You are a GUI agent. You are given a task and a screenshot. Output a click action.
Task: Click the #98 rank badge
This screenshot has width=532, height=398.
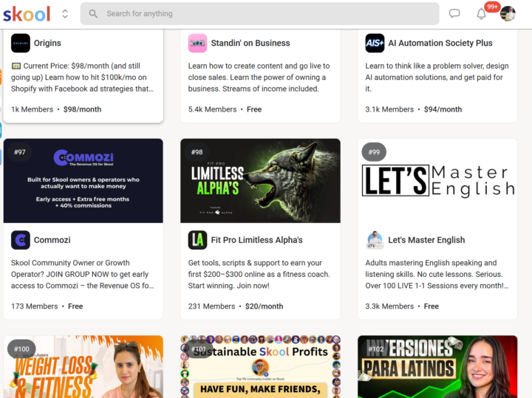[x=197, y=152]
